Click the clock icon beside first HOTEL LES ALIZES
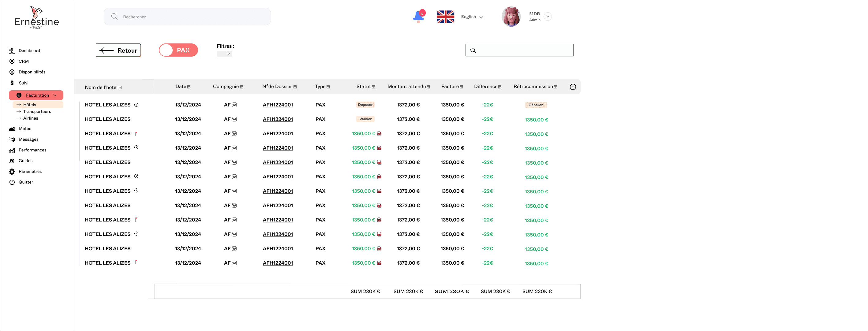The height and width of the screenshot is (331, 868). 137,105
